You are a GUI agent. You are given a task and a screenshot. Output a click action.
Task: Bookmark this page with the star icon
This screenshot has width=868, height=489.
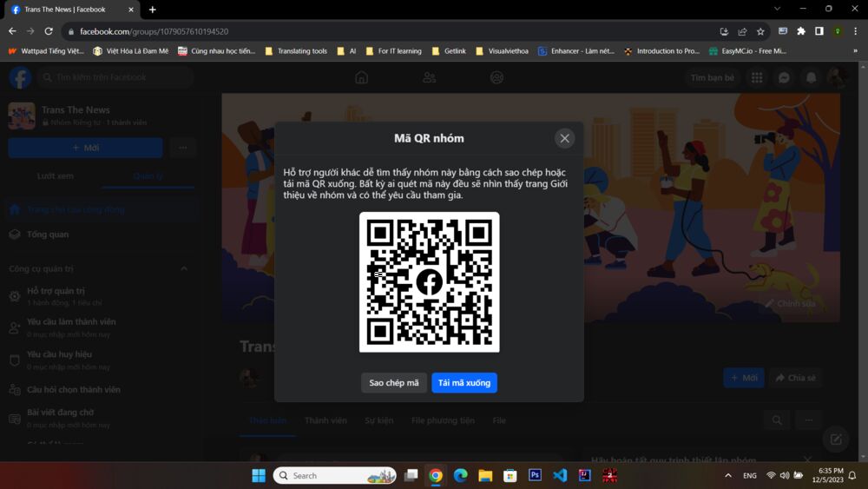(x=760, y=31)
